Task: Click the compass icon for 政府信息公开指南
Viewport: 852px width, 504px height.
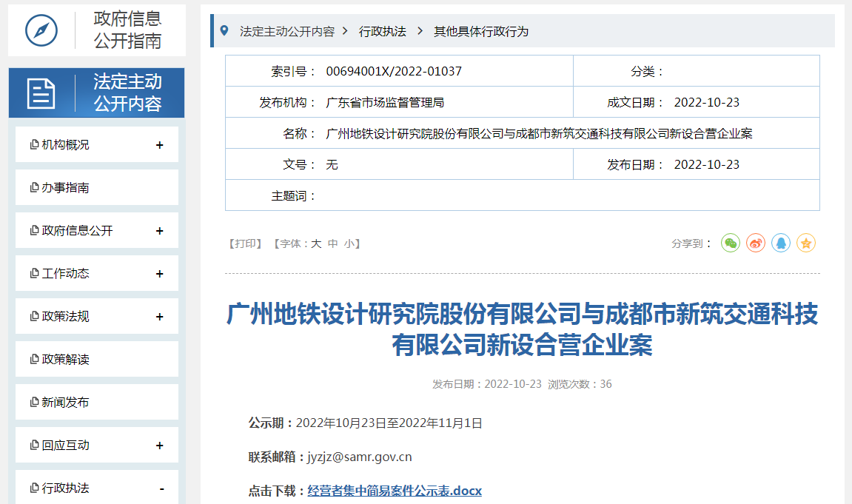Action: pyautogui.click(x=41, y=30)
